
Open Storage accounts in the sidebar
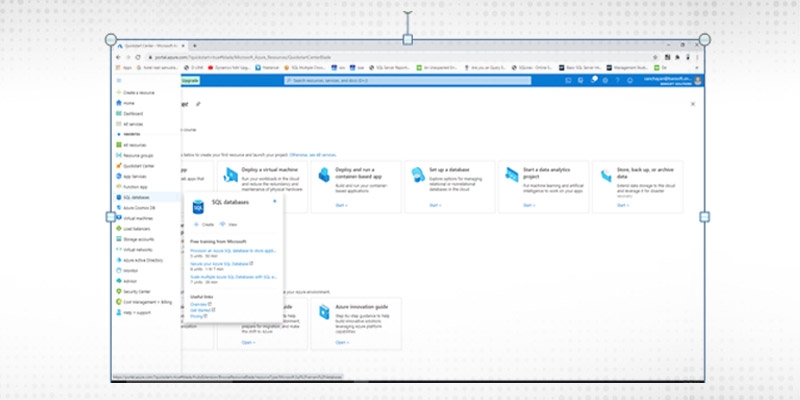[x=135, y=239]
